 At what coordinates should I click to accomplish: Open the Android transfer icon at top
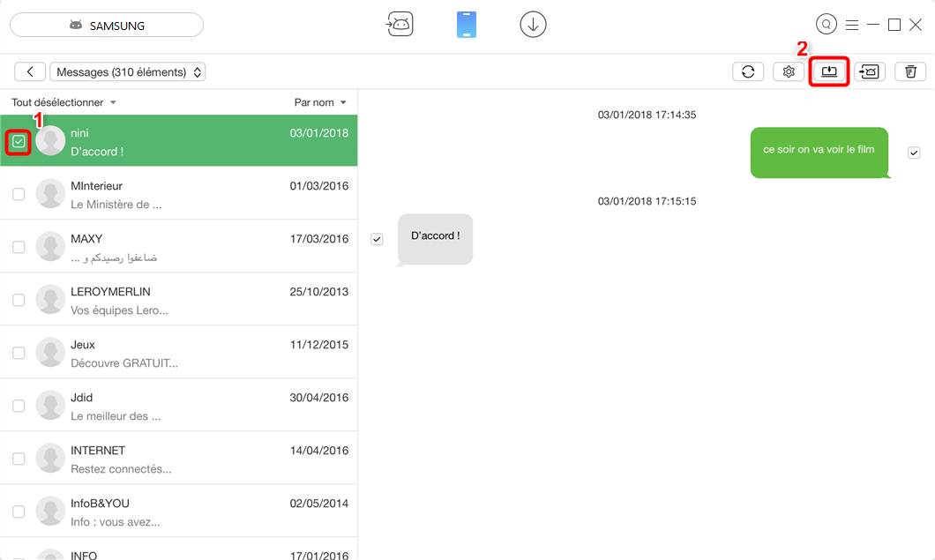coord(400,26)
